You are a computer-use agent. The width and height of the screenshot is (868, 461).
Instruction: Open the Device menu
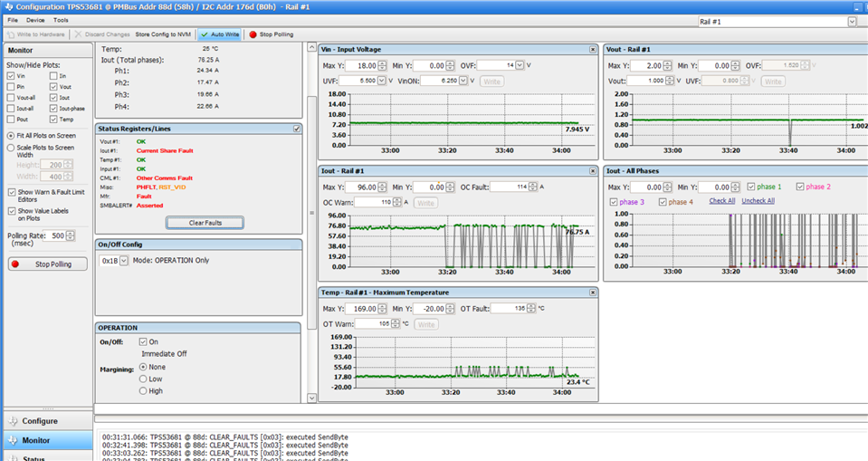click(x=35, y=20)
